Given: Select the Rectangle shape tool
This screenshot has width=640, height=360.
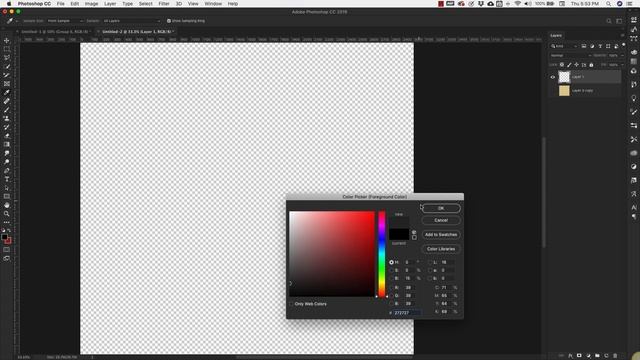Looking at the screenshot, I should [7, 196].
